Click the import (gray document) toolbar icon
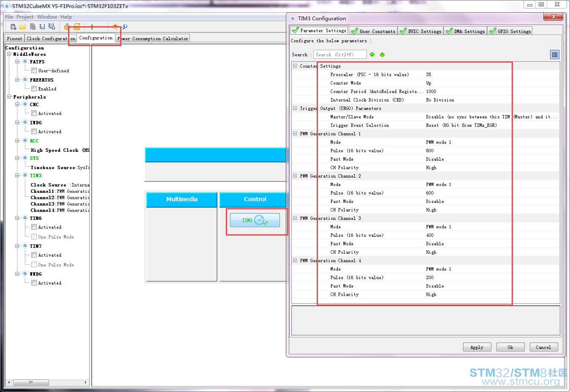Viewport: 570px width, 392px height. tap(33, 27)
